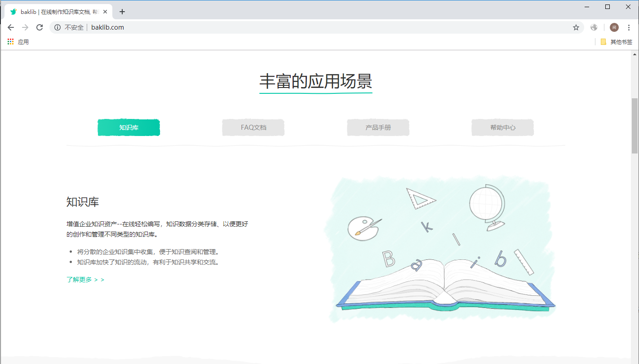This screenshot has height=364, width=639.
Task: Bookmark this page with the star icon
Action: [576, 27]
